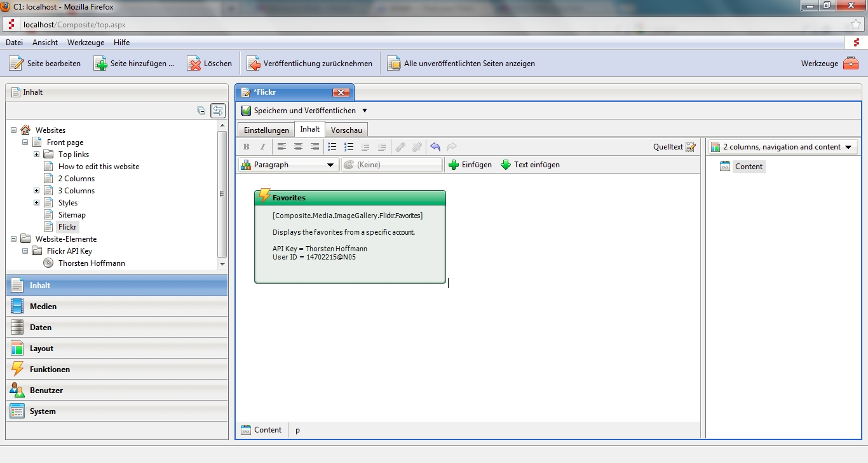Switch to the Vorschau tab
Viewport: 868px width, 463px height.
click(x=346, y=130)
